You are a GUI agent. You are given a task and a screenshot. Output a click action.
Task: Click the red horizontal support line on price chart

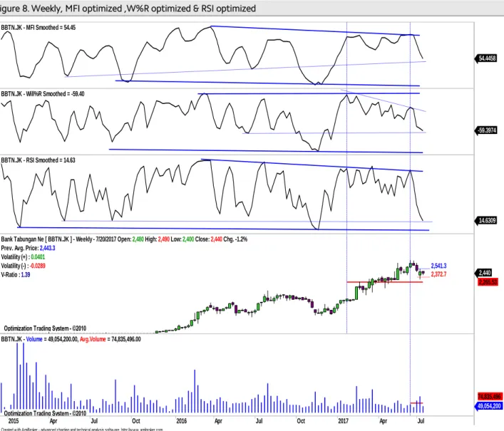point(385,282)
